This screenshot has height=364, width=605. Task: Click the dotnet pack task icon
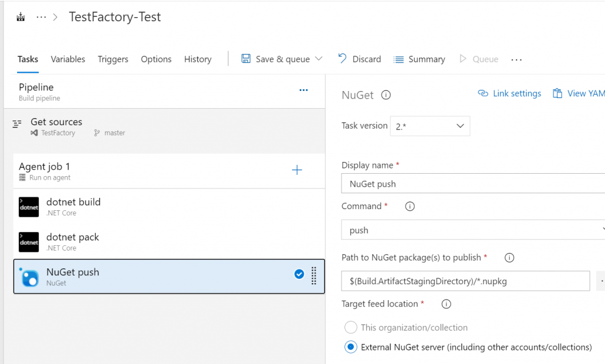pos(29,242)
